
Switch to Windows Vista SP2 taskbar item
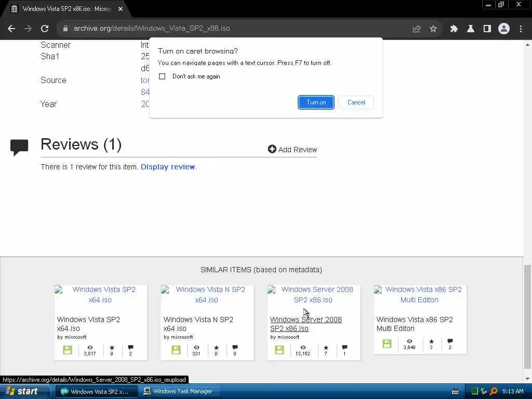[96, 392]
